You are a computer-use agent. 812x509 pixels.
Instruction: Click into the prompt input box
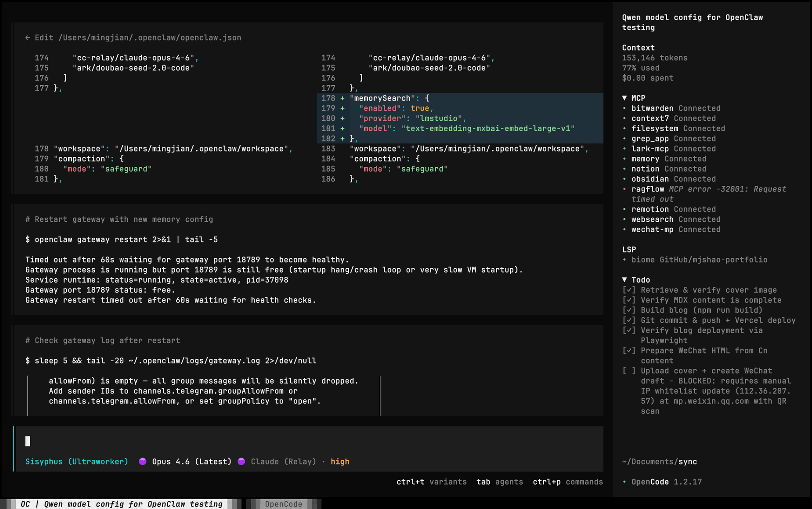(x=309, y=441)
